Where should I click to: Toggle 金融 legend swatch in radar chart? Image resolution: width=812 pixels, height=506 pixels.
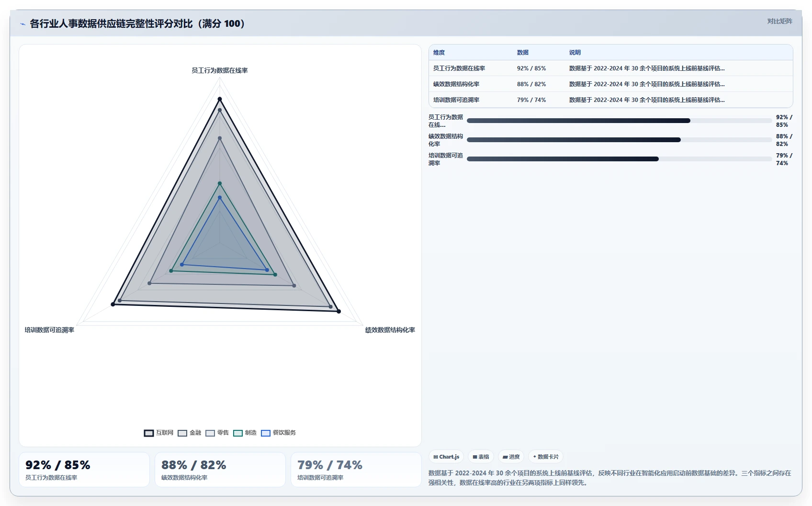[182, 433]
